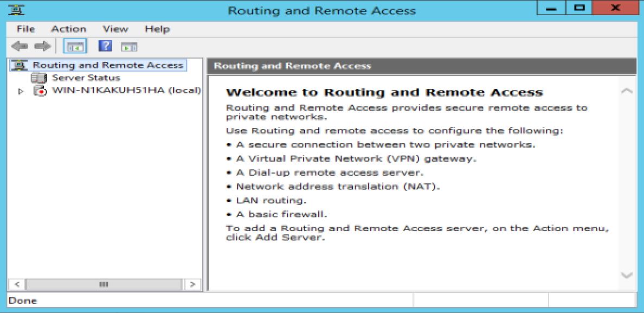Click the 'Done' status bar text
The width and height of the screenshot is (644, 313).
tap(23, 301)
